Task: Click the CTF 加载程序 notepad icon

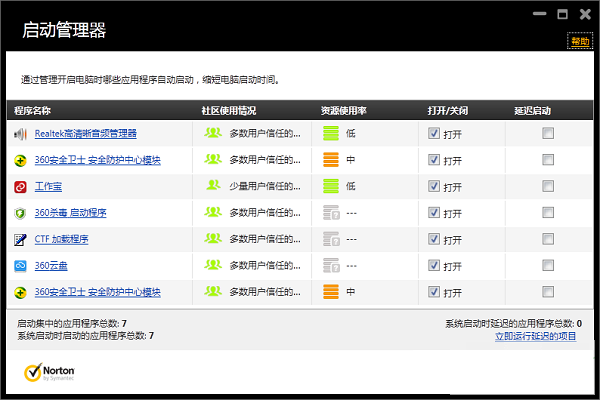Action: (x=19, y=240)
